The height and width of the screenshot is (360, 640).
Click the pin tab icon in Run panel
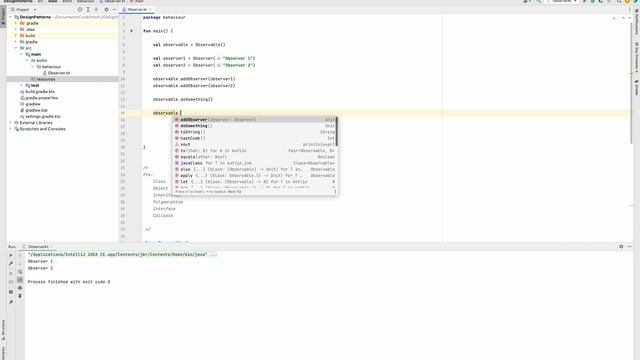pos(11,302)
